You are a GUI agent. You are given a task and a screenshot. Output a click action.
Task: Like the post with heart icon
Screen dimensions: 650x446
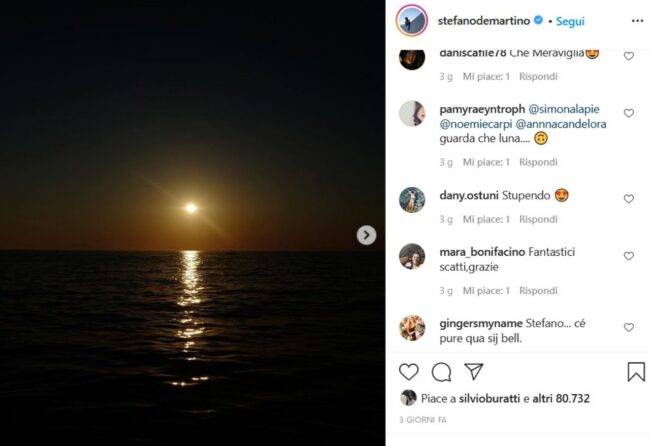pyautogui.click(x=409, y=372)
